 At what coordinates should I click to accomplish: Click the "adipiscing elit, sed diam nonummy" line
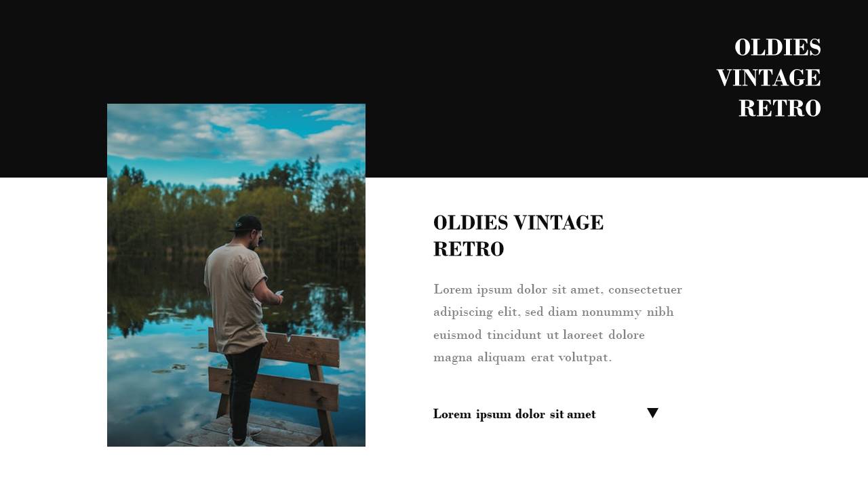553,312
